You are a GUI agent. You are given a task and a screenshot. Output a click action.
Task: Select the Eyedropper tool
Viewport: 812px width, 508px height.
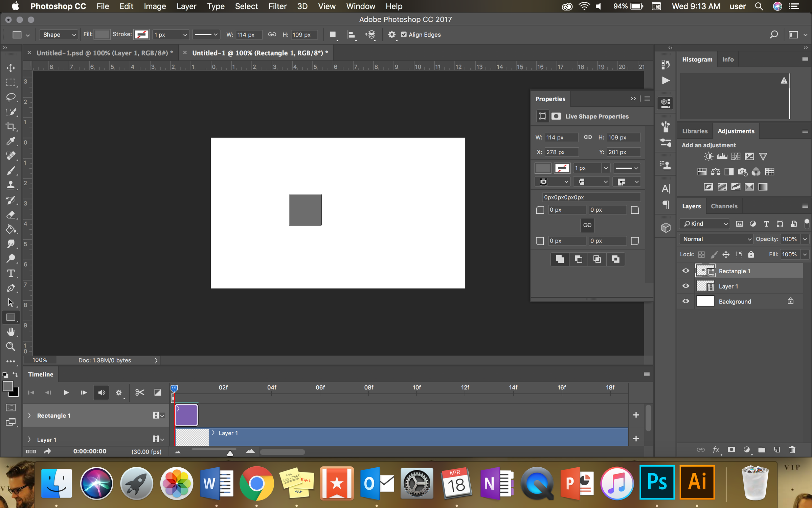11,141
